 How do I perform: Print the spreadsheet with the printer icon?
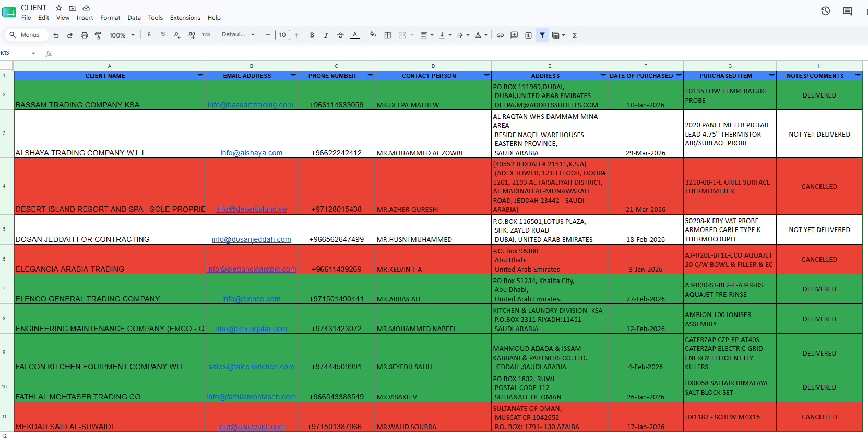84,35
